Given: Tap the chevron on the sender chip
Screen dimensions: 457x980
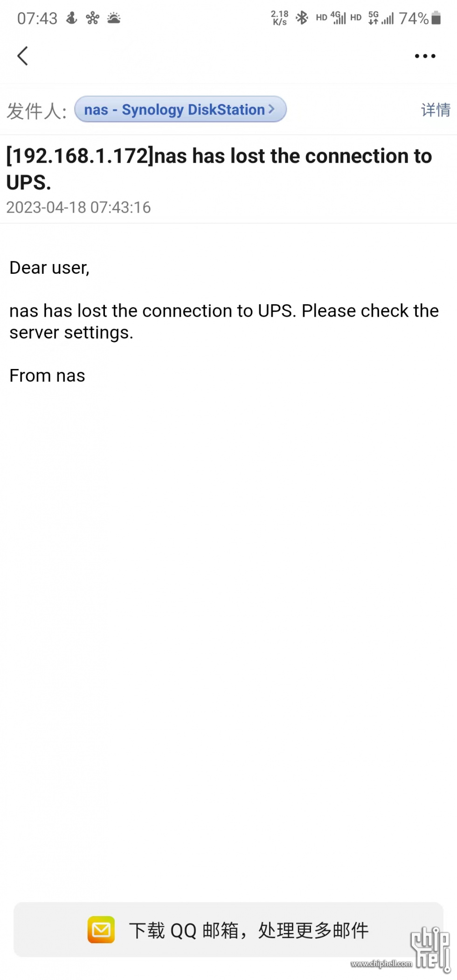Looking at the screenshot, I should click(x=271, y=109).
